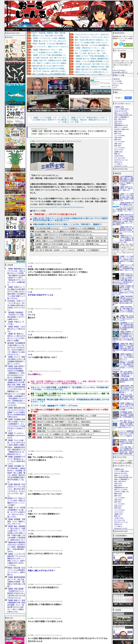This screenshot has width=138, height=644.
Task: Open related item 【神奈川】盗難車であるレクサス
Action: 69,238
